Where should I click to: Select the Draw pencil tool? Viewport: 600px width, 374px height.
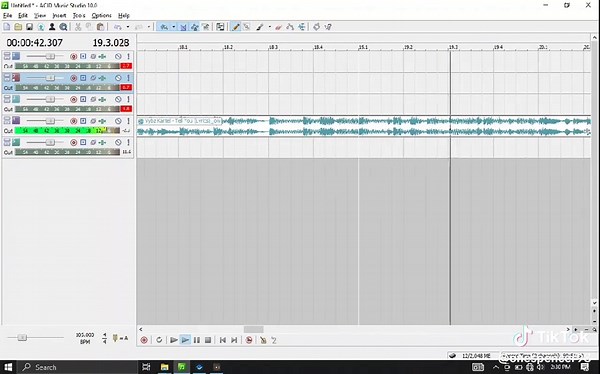click(236, 27)
